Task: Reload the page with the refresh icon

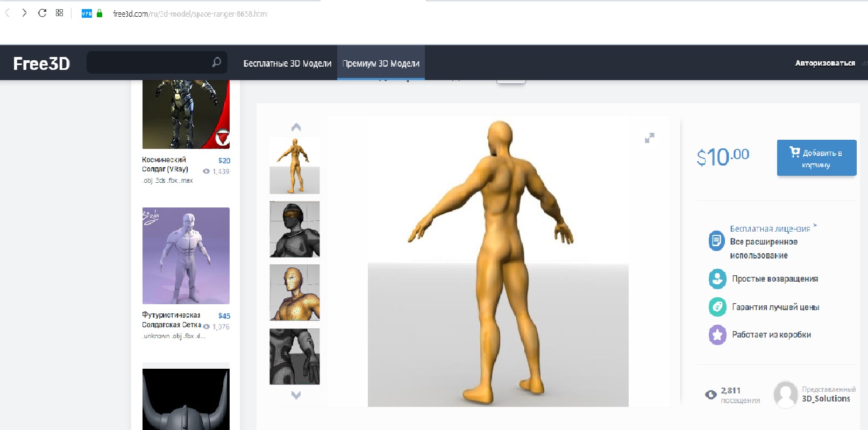Action: click(42, 13)
